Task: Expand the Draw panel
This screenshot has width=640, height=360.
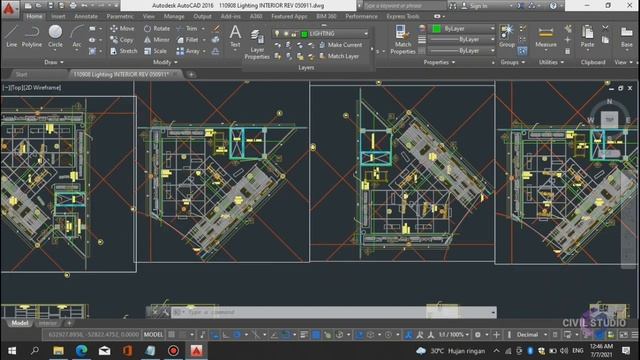Action: [53, 62]
